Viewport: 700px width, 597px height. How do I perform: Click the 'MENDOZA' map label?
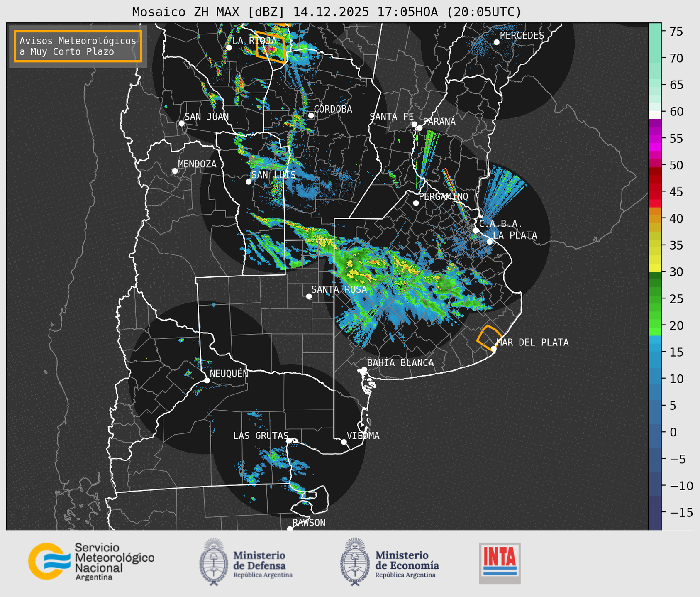[197, 164]
